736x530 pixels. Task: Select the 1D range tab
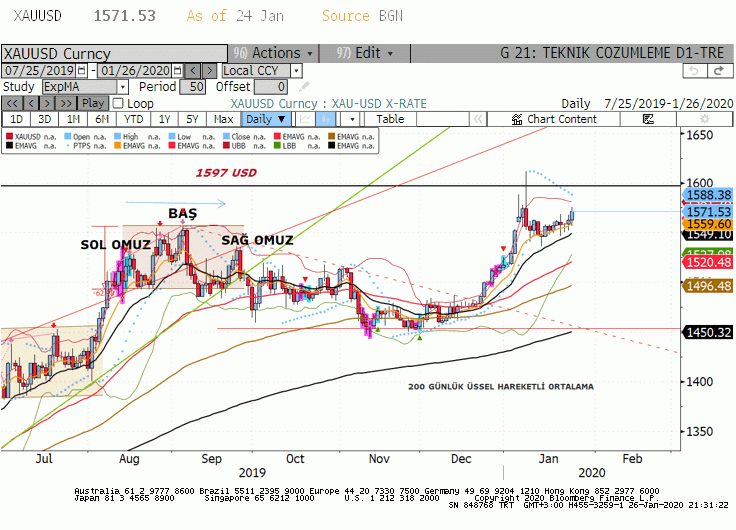point(16,119)
